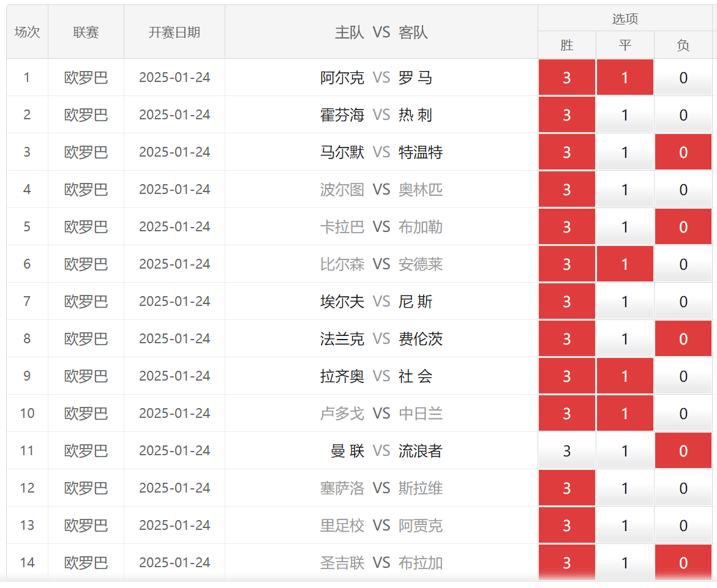Viewport: 717px width, 588px height.
Task: Click team name 特温特 in row 3
Action: click(x=420, y=152)
